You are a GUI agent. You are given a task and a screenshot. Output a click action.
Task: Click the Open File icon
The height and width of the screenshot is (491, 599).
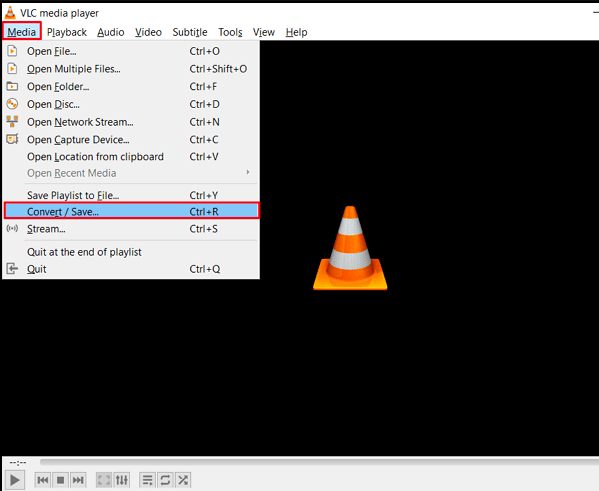(x=12, y=51)
